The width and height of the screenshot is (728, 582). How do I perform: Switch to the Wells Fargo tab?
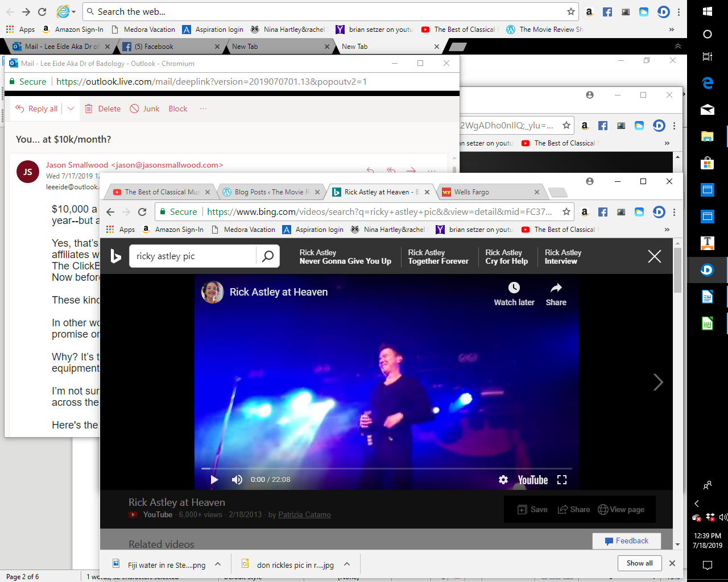(471, 192)
